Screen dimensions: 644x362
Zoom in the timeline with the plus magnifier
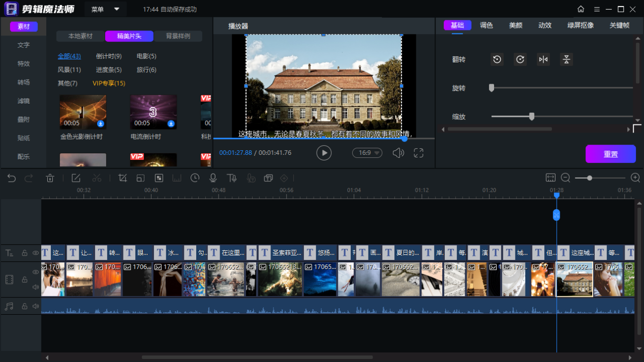[635, 178]
